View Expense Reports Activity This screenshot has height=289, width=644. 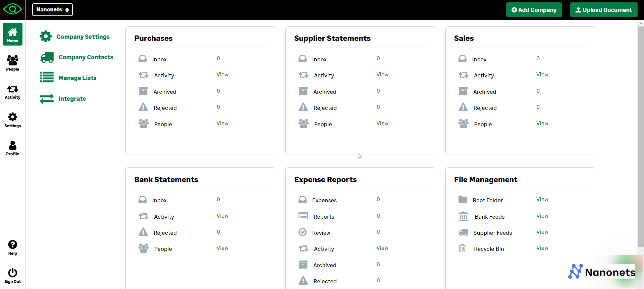382,248
